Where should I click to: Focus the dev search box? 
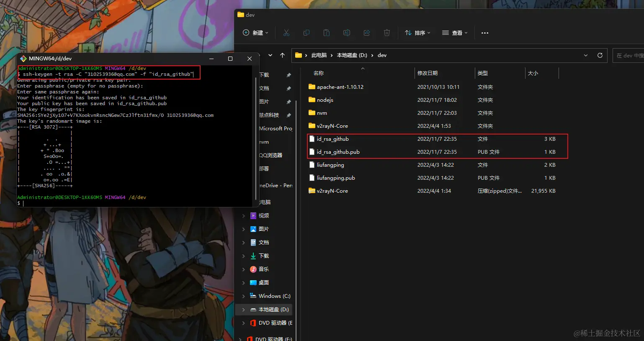click(x=628, y=55)
